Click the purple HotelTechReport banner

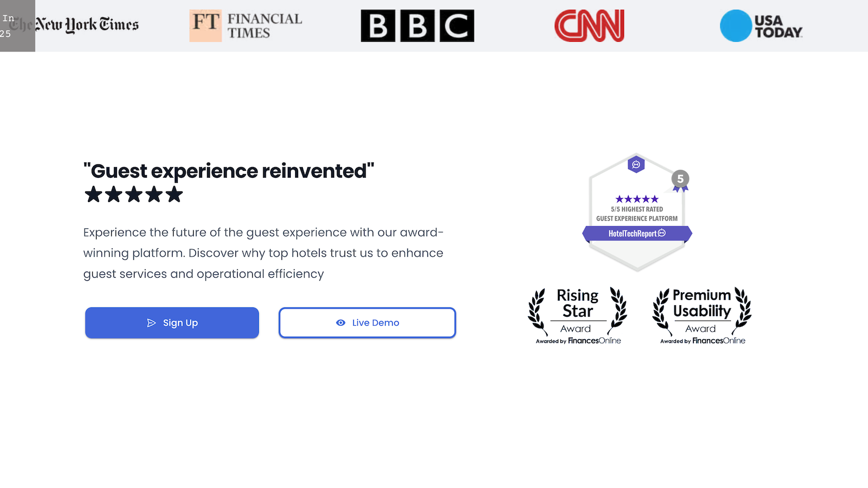point(637,234)
